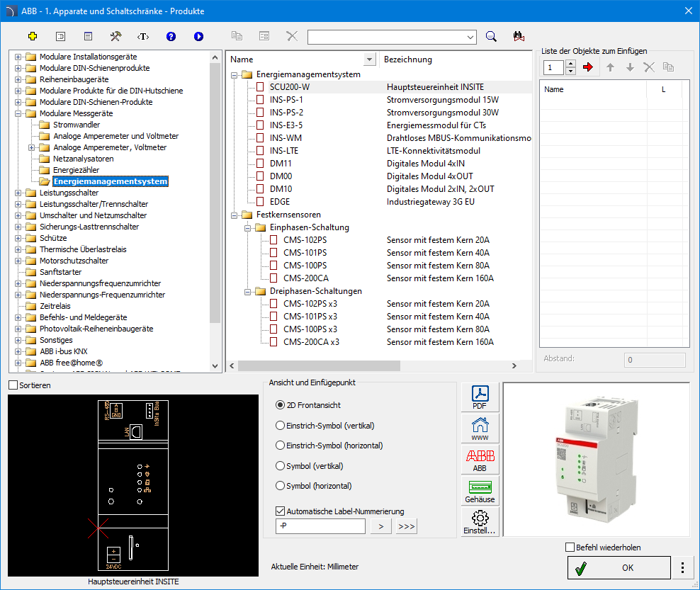The width and height of the screenshot is (700, 590).
Task: Click the red arrow add-to-list icon
Action: [x=588, y=67]
